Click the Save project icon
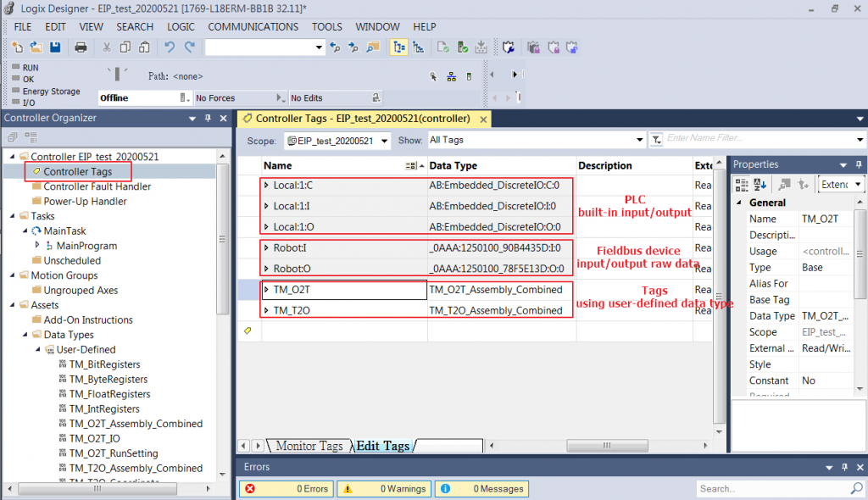This screenshot has width=868, height=500. (55, 47)
